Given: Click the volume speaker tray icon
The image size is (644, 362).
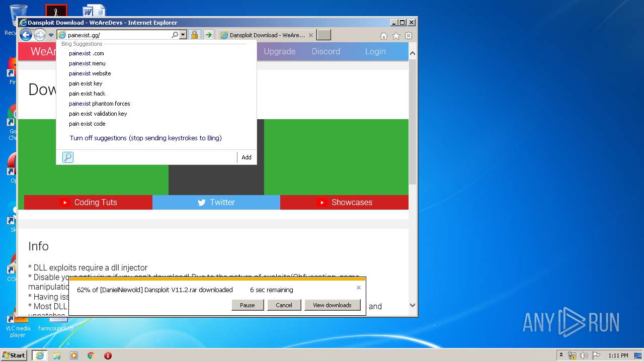Looking at the screenshot, I should click(x=584, y=355).
